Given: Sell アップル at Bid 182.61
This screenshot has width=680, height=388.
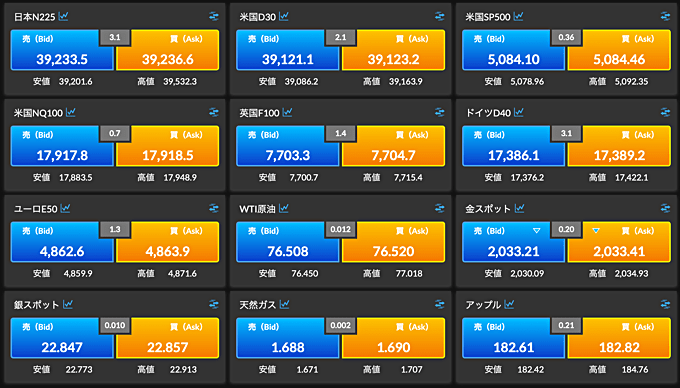Looking at the screenshot, I should (x=513, y=338).
